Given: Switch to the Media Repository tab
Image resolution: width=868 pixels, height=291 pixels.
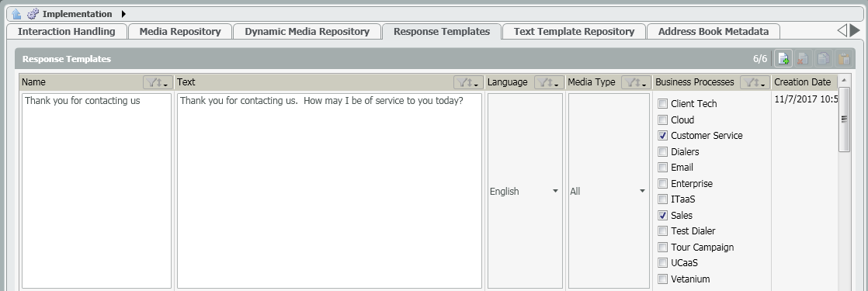Looking at the screenshot, I should (x=180, y=32).
